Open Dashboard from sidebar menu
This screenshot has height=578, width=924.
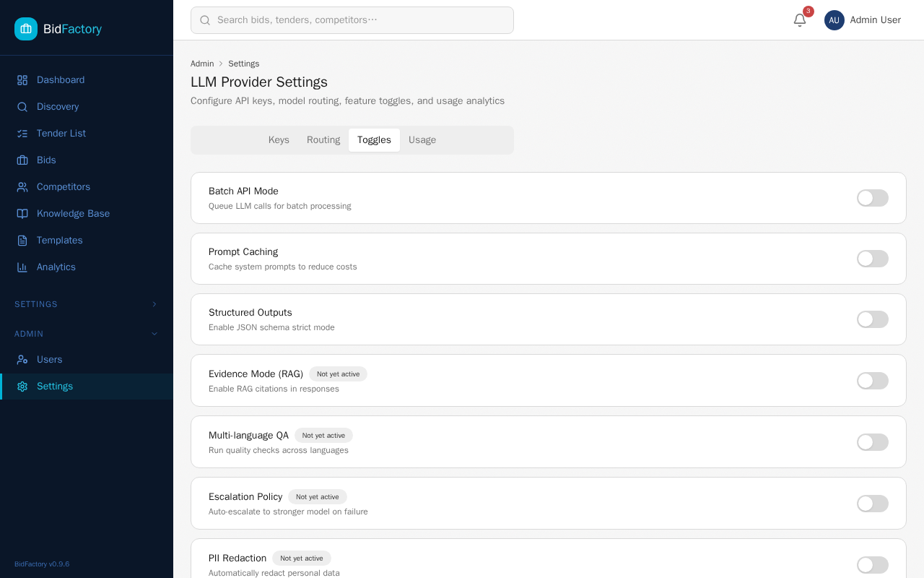pos(87,80)
